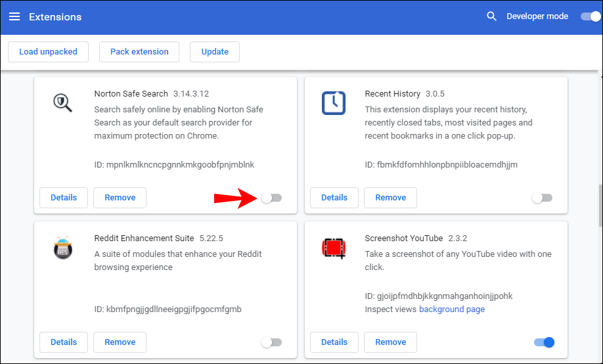603x364 pixels.
Task: Click the Recent History clock icon
Action: pyautogui.click(x=334, y=103)
